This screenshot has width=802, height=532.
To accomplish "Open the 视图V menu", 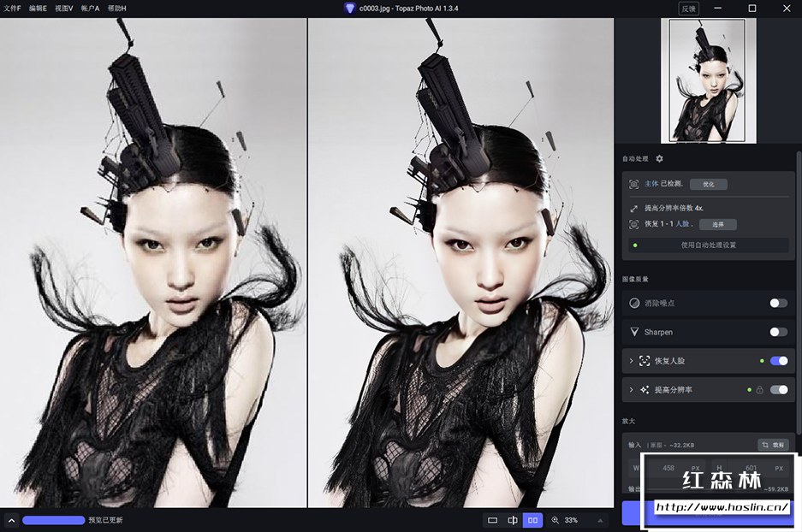I will [64, 9].
